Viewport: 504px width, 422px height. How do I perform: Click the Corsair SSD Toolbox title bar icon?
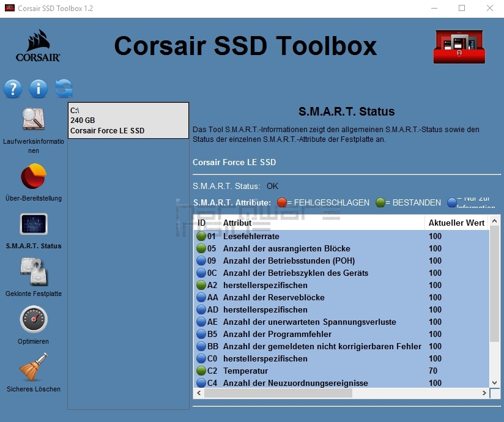(10, 8)
